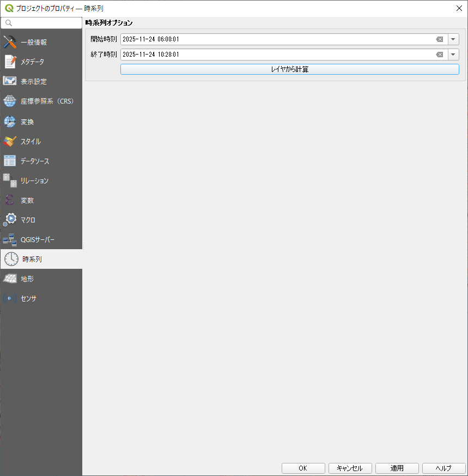
Task: Click the 一般情報 wrench icon
Action: [10, 42]
